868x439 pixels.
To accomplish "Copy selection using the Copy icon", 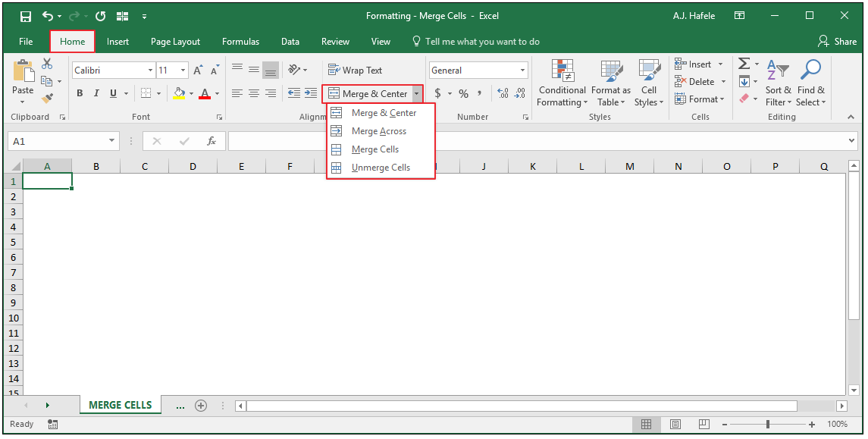I will click(x=47, y=81).
